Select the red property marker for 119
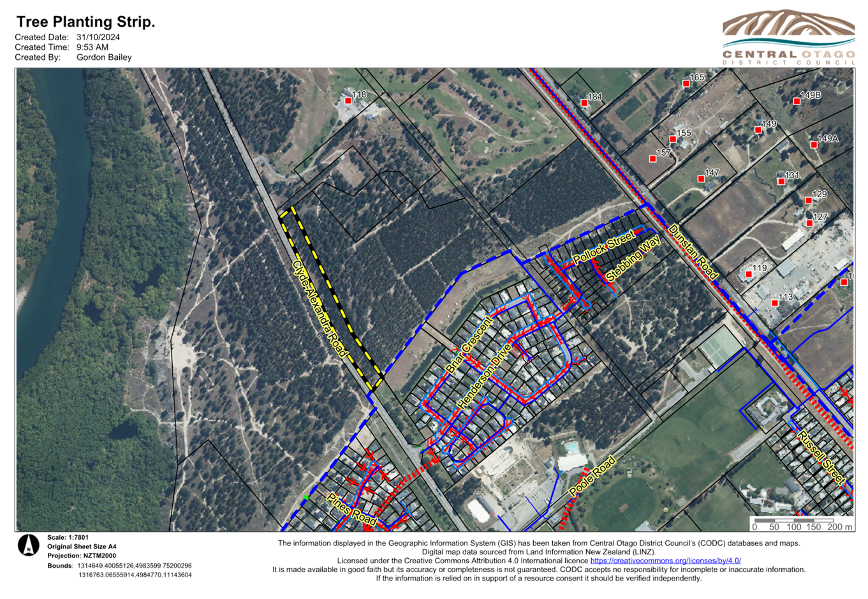868x599 pixels. [749, 274]
